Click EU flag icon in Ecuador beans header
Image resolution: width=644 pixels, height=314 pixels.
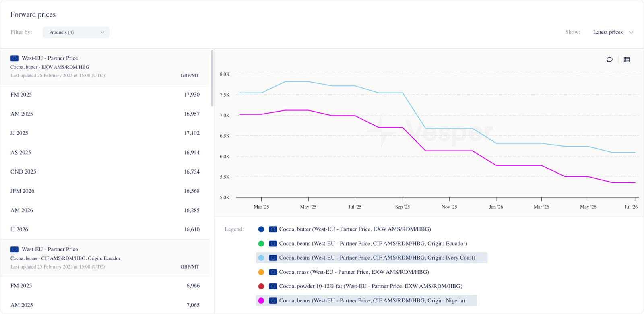[x=14, y=250]
